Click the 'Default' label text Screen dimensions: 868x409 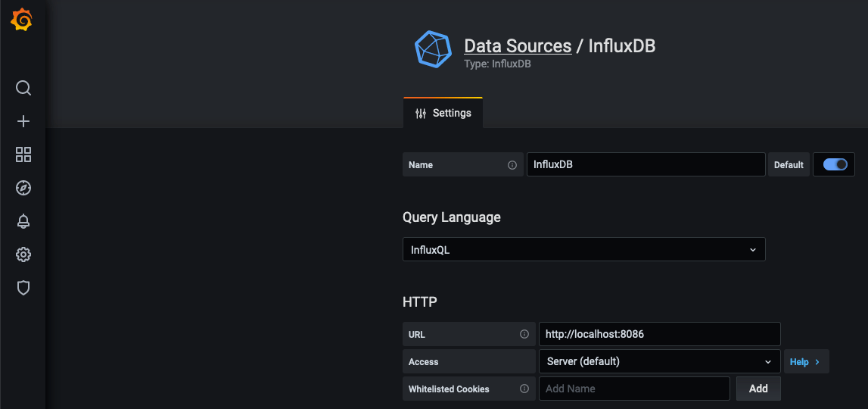coord(789,165)
